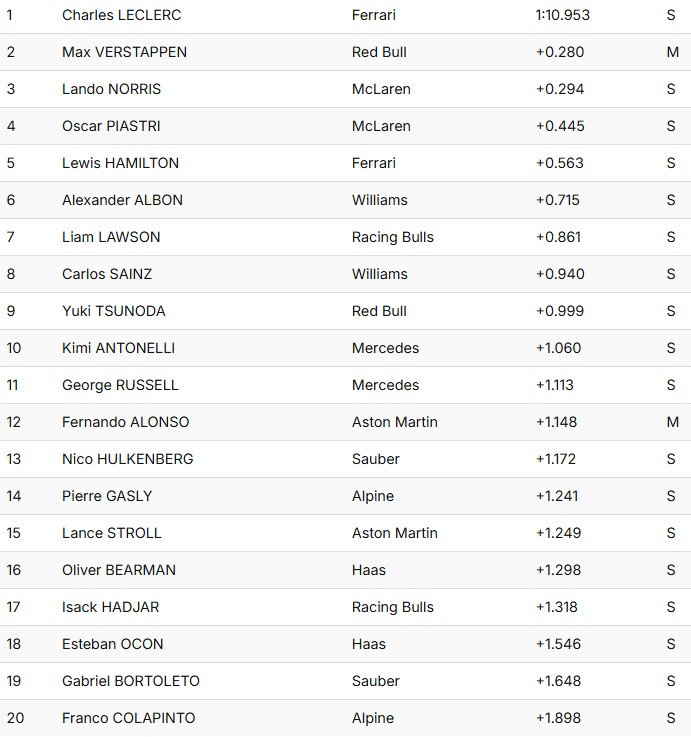Click driver name Charles LECLERC
Screen dimensions: 691x737
coord(121,15)
